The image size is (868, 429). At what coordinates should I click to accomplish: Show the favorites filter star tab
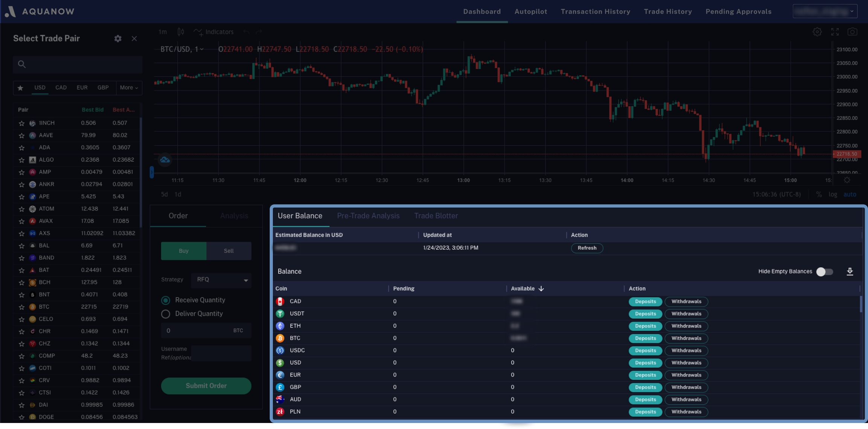coord(20,88)
